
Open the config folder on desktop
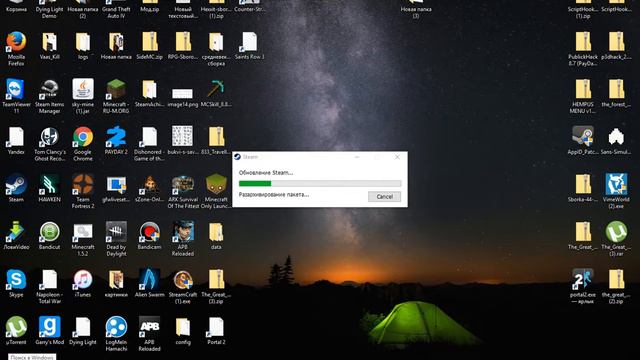[182, 327]
